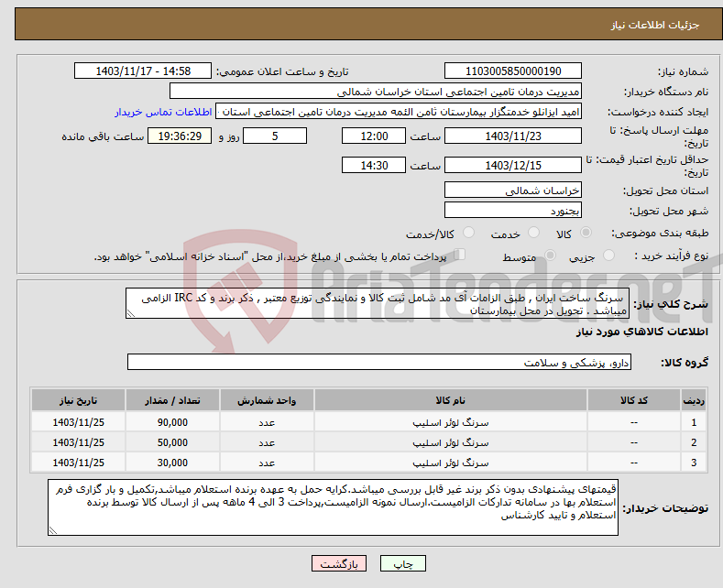Image resolution: width=723 pixels, height=588 pixels.
Task: Click the واحد شمارش column header
Action: [267, 400]
